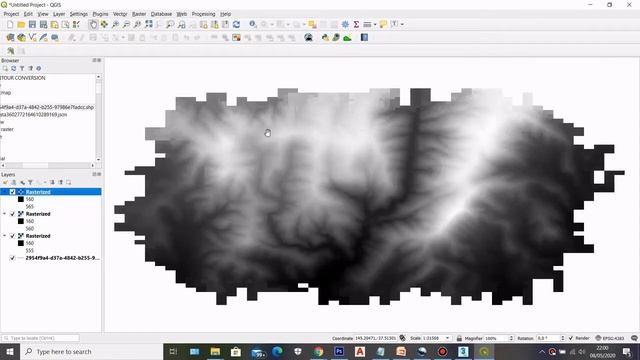Toggle visibility of the second Rasterized layer

pos(12,214)
